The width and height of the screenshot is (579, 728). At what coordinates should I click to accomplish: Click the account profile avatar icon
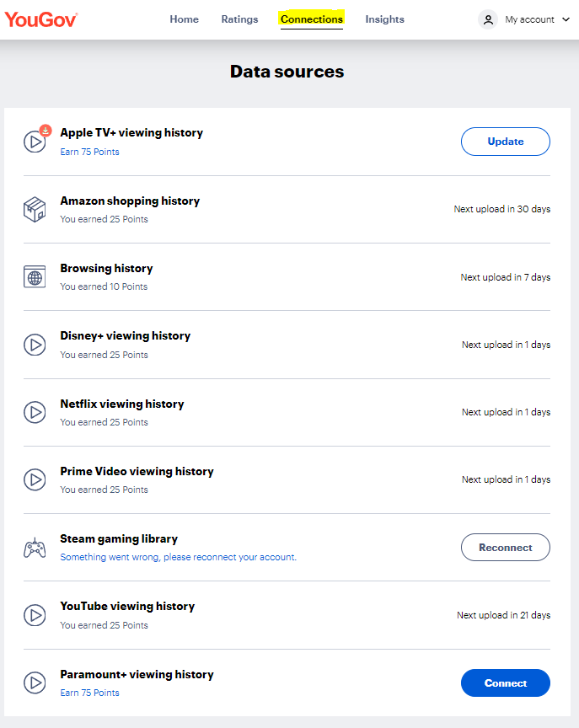pos(488,19)
